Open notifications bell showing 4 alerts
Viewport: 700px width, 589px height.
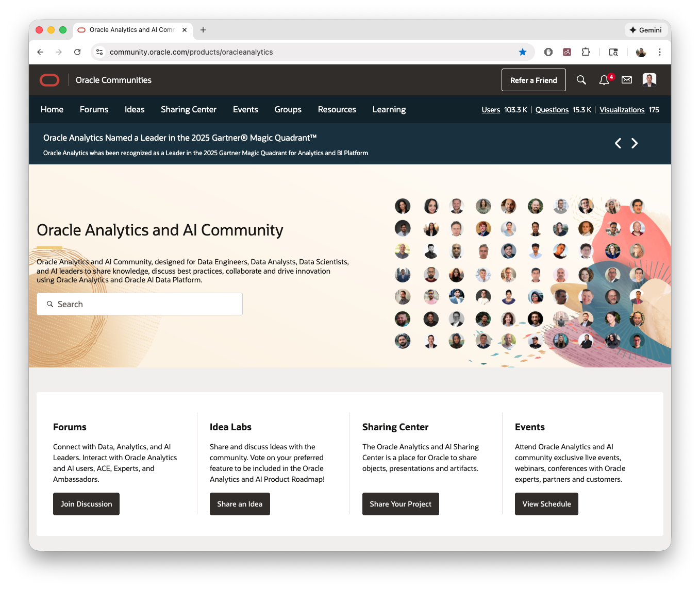pos(604,80)
